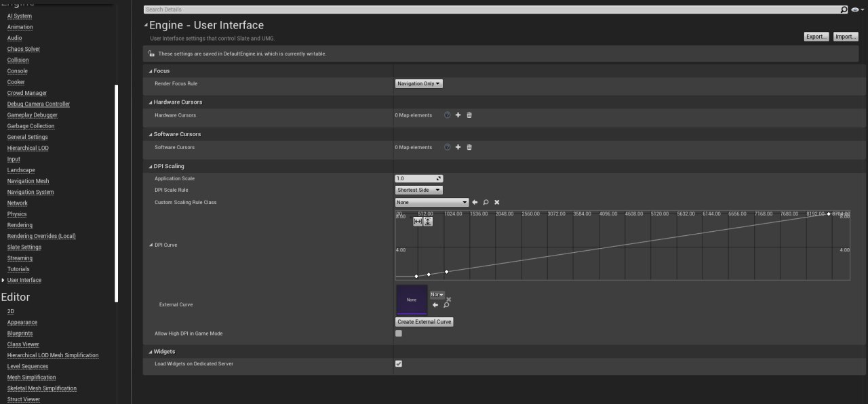
Task: Browse to External Curve asset with magnifier
Action: pyautogui.click(x=446, y=305)
